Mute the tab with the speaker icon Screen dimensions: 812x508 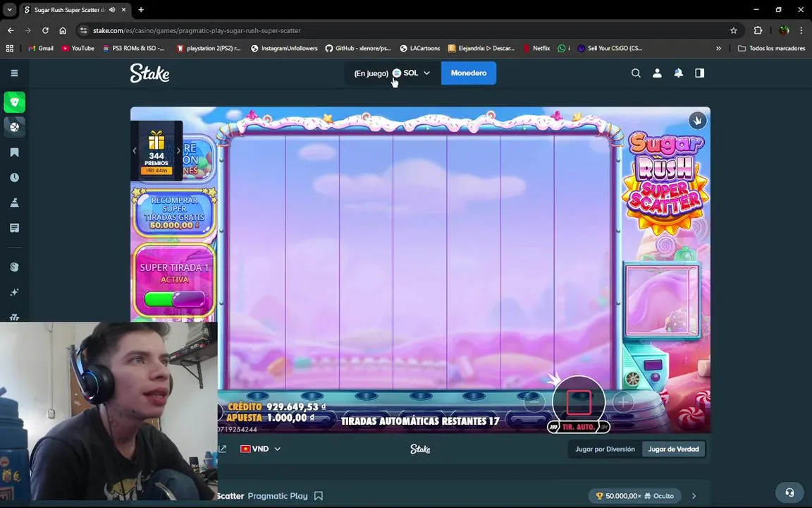pyautogui.click(x=112, y=10)
